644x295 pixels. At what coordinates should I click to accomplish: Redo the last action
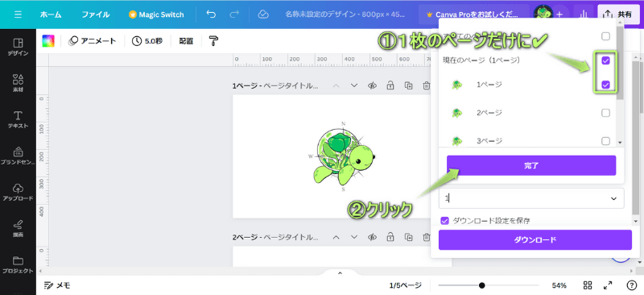[x=234, y=15]
